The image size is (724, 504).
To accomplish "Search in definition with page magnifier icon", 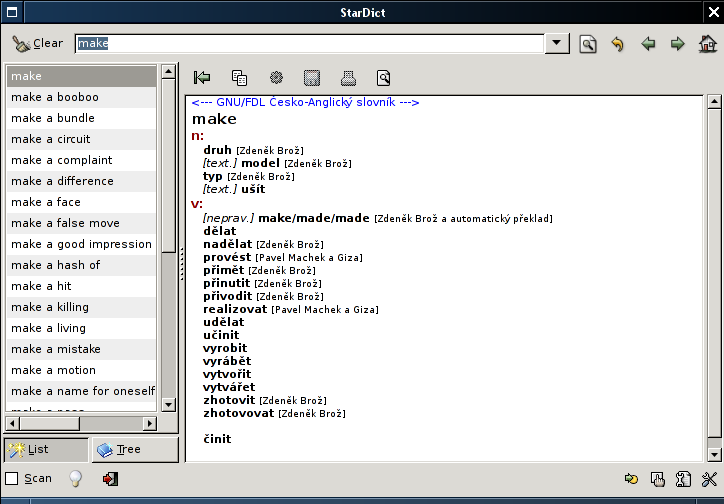I will point(384,78).
